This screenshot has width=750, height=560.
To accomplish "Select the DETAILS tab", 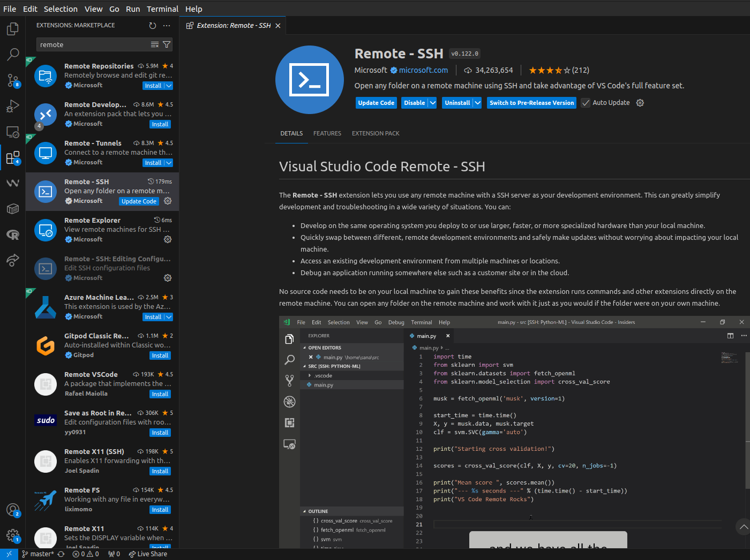I will pyautogui.click(x=291, y=133).
